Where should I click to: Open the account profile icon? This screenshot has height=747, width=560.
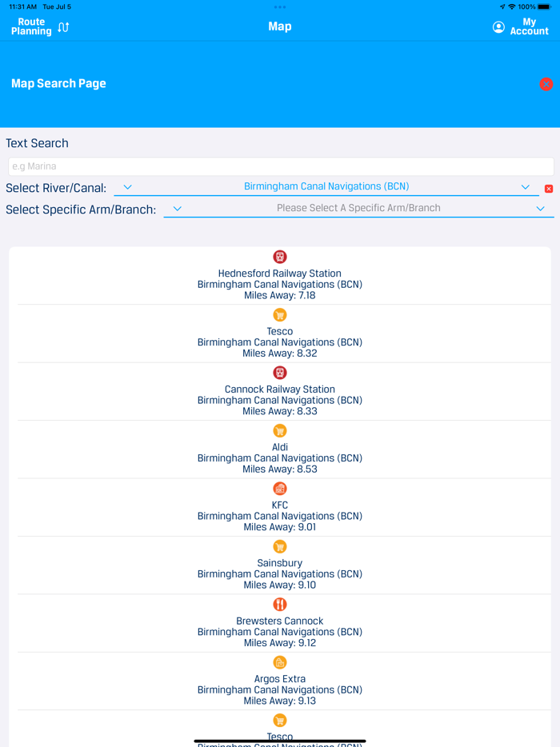[498, 27]
